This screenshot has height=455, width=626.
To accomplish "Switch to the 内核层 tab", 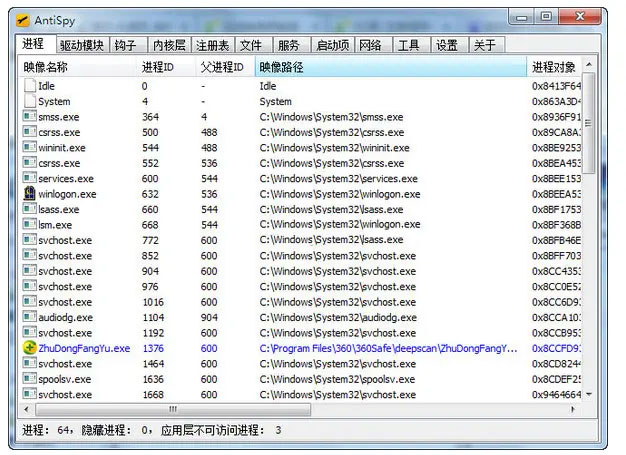I will (x=169, y=45).
